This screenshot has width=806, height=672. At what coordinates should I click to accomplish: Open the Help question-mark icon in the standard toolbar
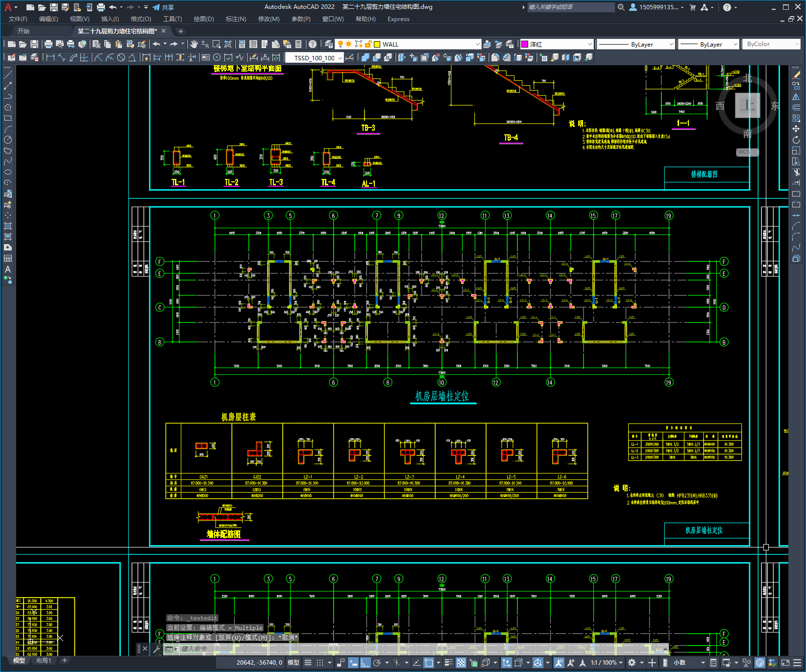(313, 44)
